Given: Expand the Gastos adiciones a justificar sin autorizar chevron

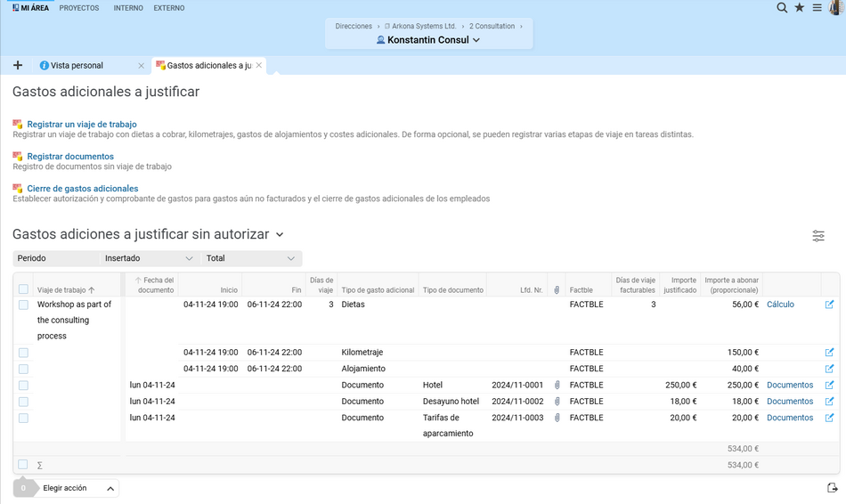Looking at the screenshot, I should coord(280,235).
